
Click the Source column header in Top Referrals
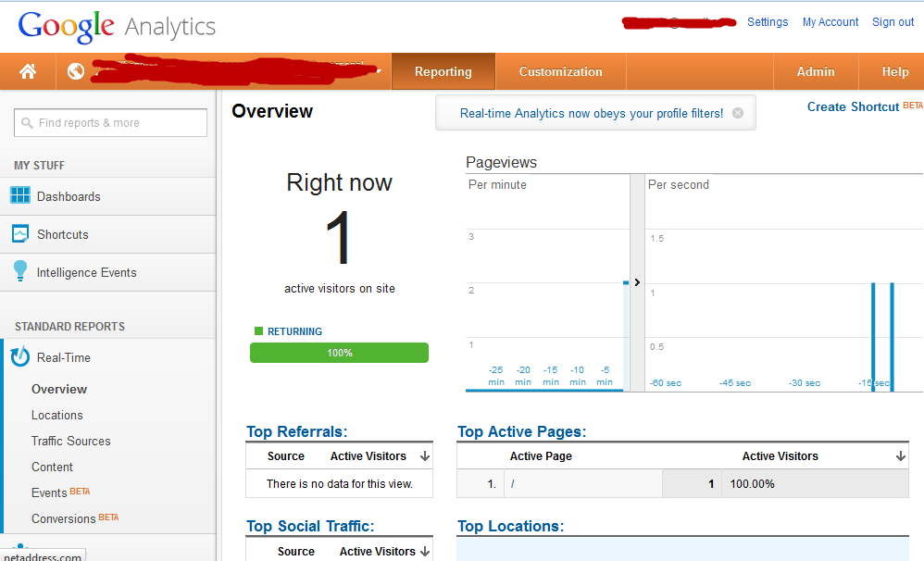click(x=286, y=456)
